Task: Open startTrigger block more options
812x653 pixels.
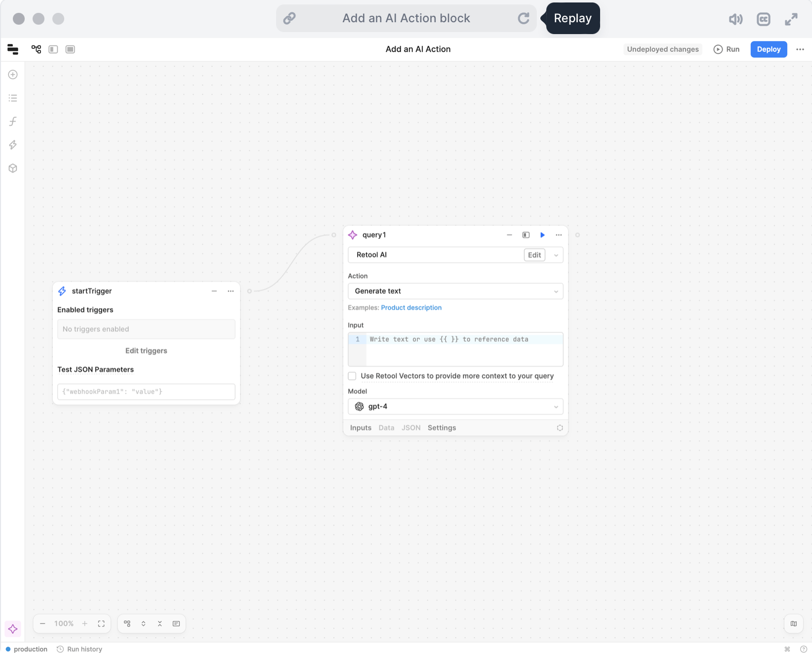Action: (231, 291)
